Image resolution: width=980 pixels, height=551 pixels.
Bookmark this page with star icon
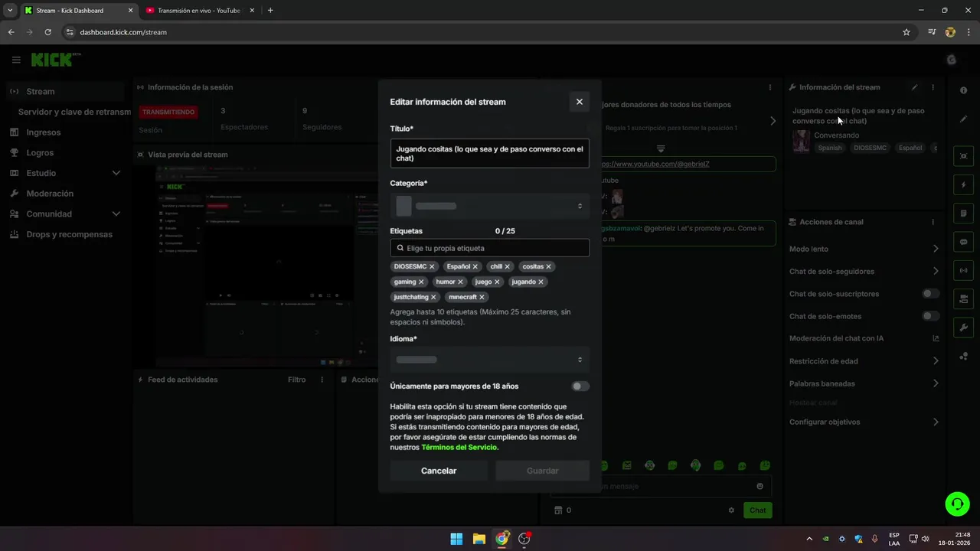[906, 32]
